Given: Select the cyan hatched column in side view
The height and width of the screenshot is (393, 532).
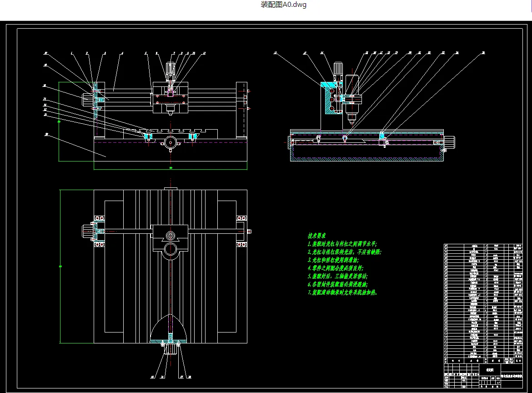Looking at the screenshot, I should (x=331, y=98).
